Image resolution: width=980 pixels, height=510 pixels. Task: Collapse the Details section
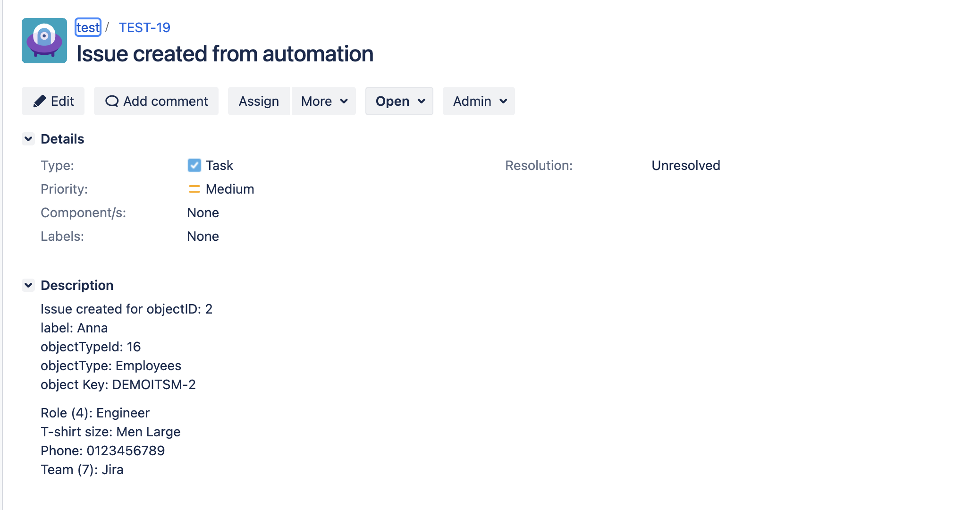coord(28,139)
